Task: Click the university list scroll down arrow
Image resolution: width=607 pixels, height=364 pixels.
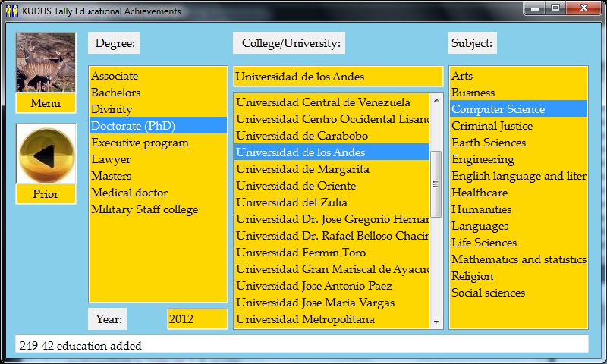Action: click(x=436, y=322)
